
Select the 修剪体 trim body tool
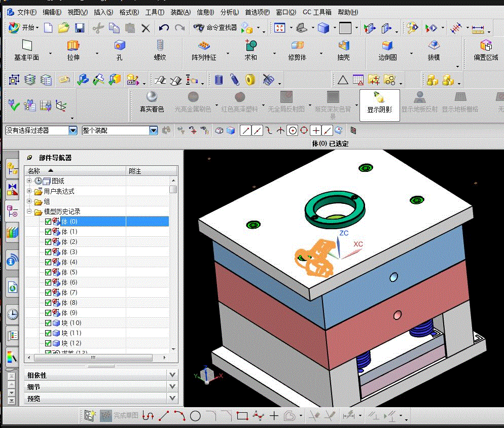click(x=297, y=51)
